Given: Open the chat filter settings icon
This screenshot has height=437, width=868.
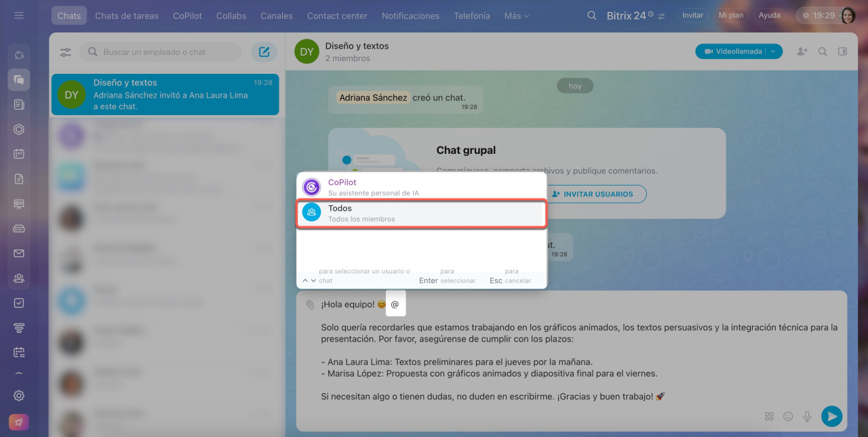Looking at the screenshot, I should (66, 52).
